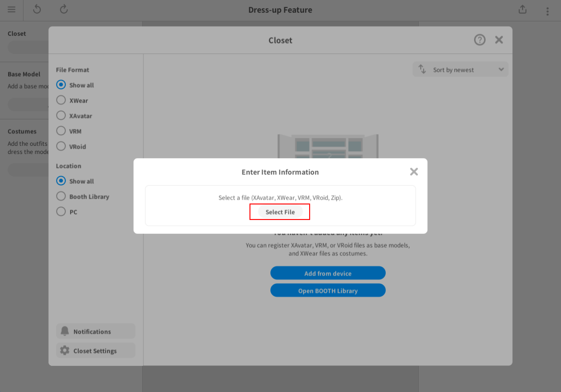Screen dimensions: 561x392
Task: Select the VRoid file format radio
Action: (61, 146)
